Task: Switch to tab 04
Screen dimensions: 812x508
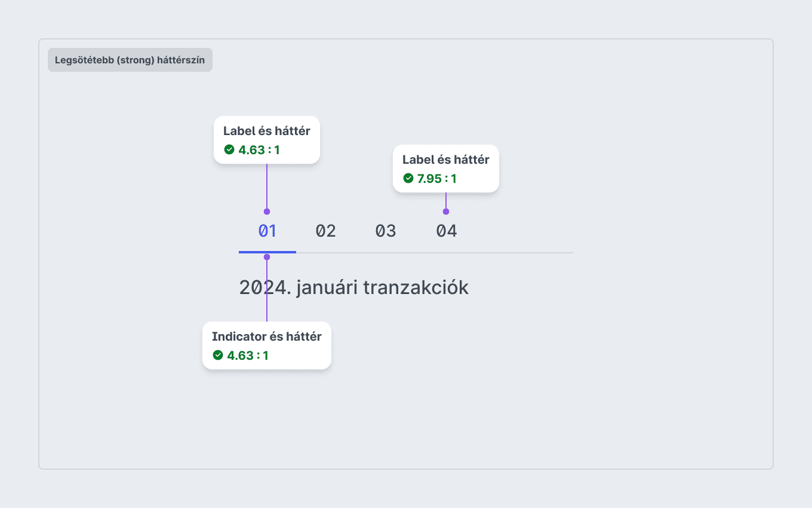Action: coord(446,231)
